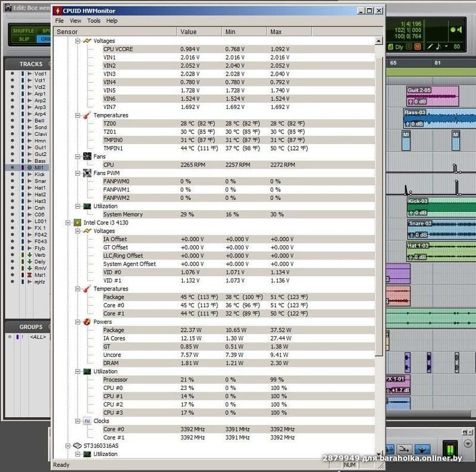Select the <ALL> group in Groups list
This screenshot has width=476, height=472.
[x=37, y=337]
